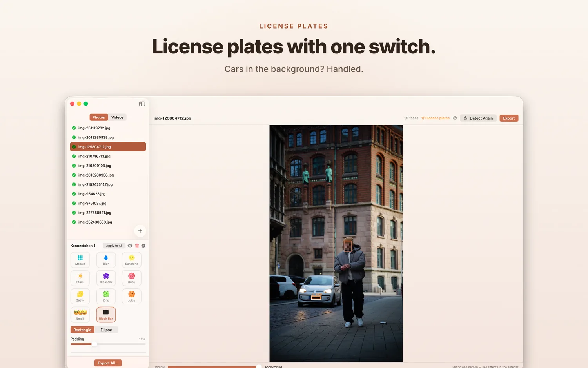Click the 1/1 faces counter
588x368 pixels.
[x=411, y=118]
